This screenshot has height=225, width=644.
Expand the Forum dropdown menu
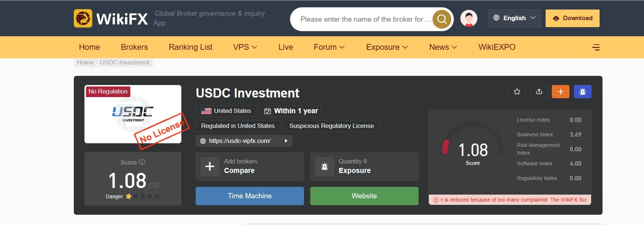coord(329,47)
